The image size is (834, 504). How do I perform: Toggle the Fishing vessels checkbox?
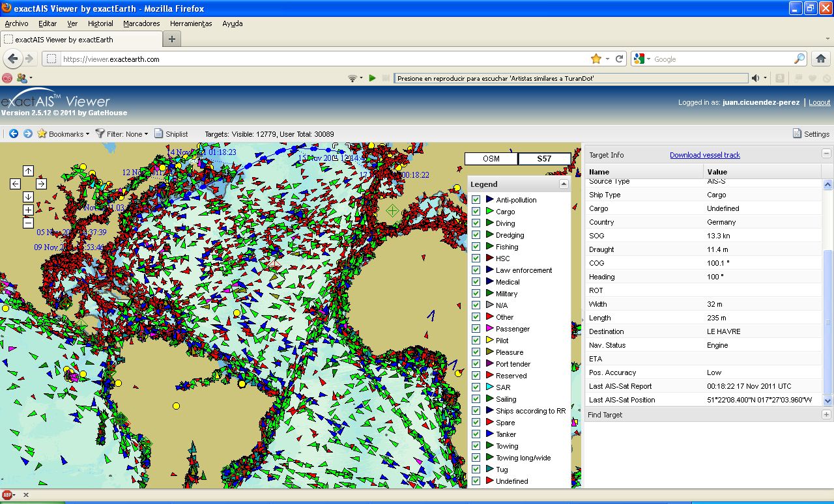click(x=476, y=247)
